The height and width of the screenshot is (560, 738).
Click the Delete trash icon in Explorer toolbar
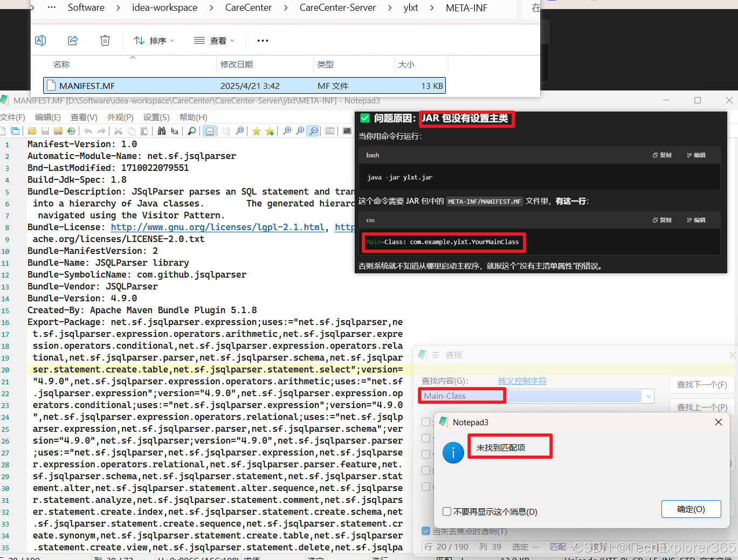click(105, 40)
